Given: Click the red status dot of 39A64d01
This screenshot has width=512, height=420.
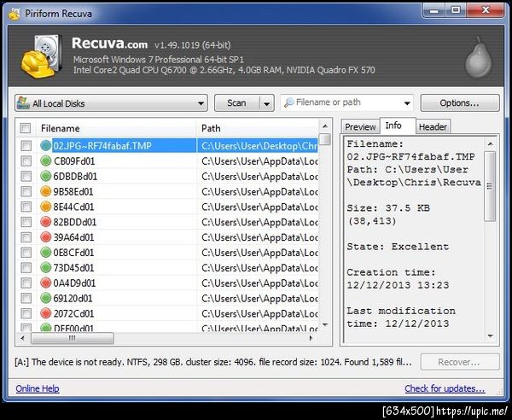Looking at the screenshot, I should 46,237.
